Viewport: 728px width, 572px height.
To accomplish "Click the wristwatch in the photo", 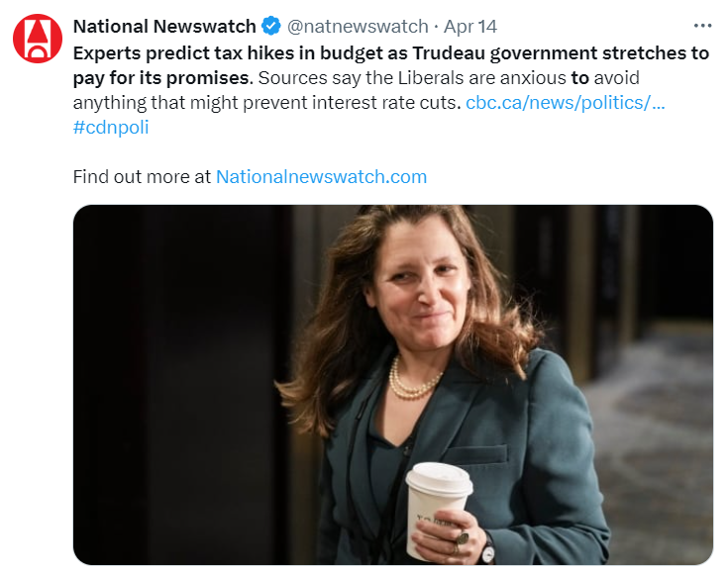I will point(486,549).
